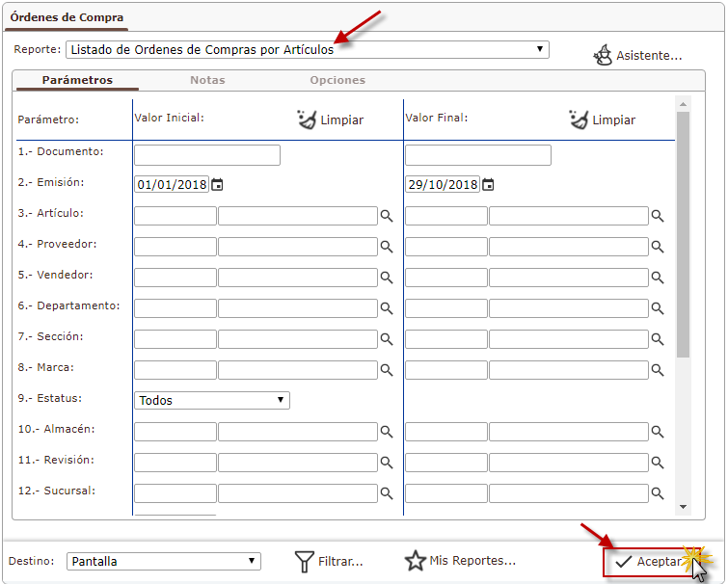Click the Mis Reportes... text link
This screenshot has width=728, height=584.
coord(472,561)
